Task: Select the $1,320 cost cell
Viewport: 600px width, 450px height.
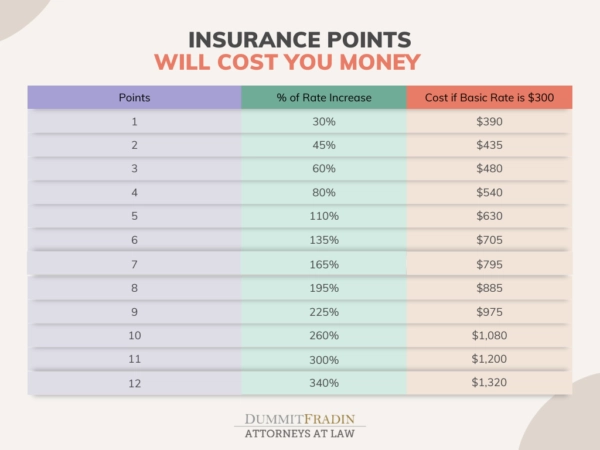Action: [x=489, y=382]
